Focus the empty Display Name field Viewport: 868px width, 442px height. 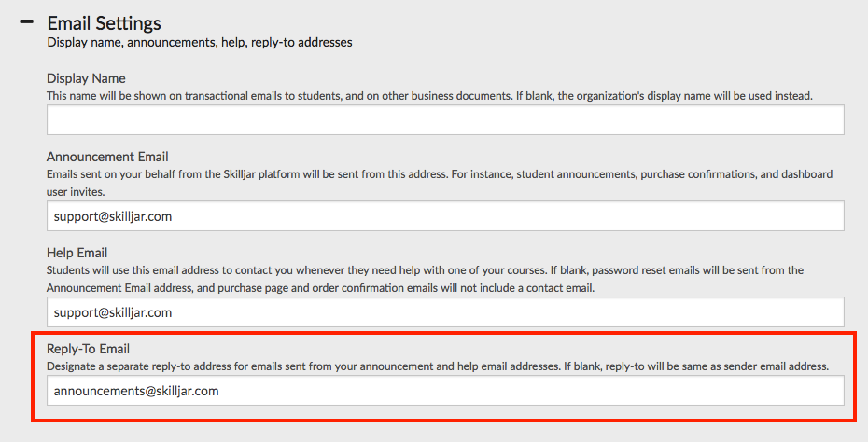click(445, 120)
